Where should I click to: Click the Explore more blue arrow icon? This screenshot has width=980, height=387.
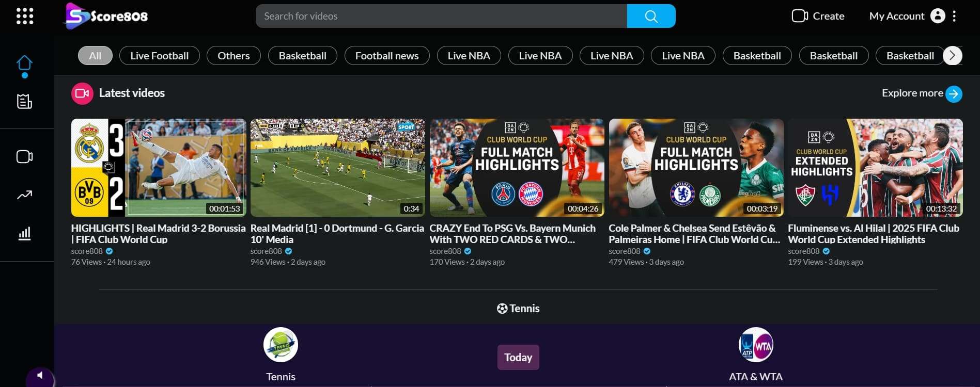click(954, 94)
